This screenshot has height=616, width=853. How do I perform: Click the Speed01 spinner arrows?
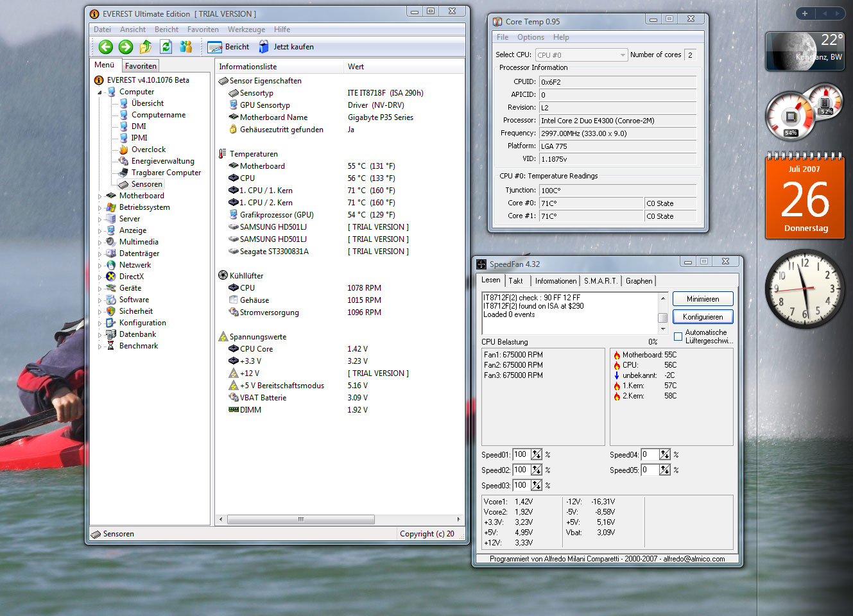[537, 455]
